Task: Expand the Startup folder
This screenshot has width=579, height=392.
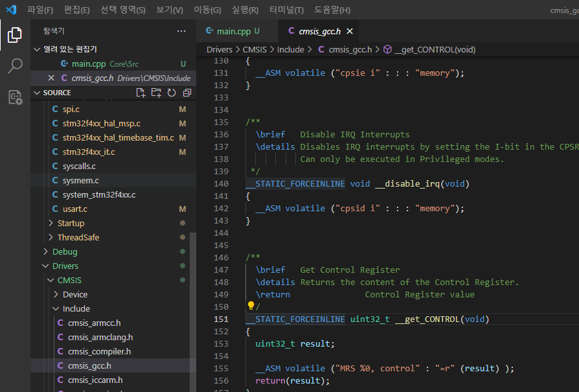Action: [x=71, y=223]
